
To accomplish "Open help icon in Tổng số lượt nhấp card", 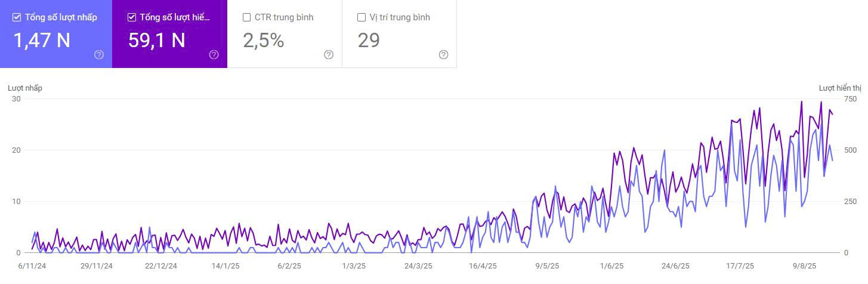I will (99, 55).
